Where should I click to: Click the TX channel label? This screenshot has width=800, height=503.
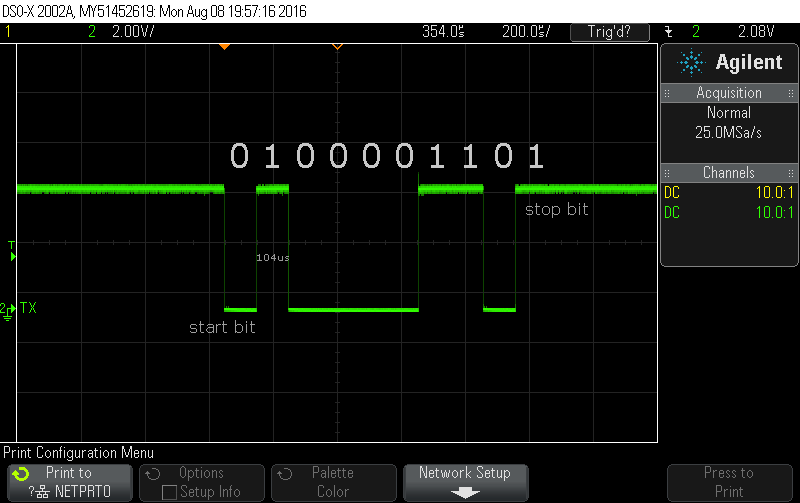(28, 308)
